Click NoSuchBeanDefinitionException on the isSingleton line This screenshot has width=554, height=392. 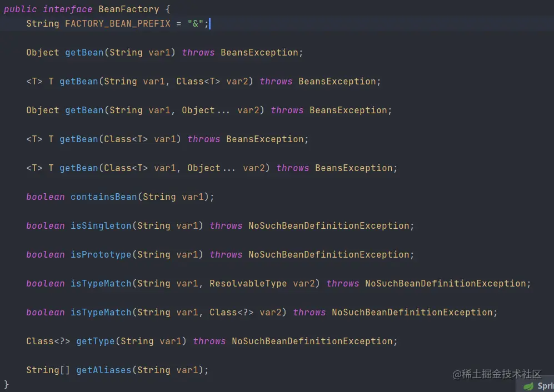click(328, 226)
